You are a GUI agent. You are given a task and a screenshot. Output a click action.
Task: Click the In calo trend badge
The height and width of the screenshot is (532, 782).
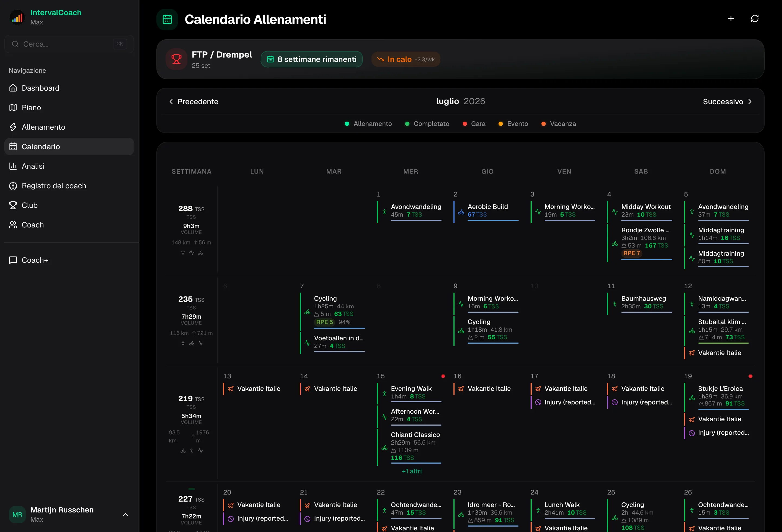click(406, 59)
